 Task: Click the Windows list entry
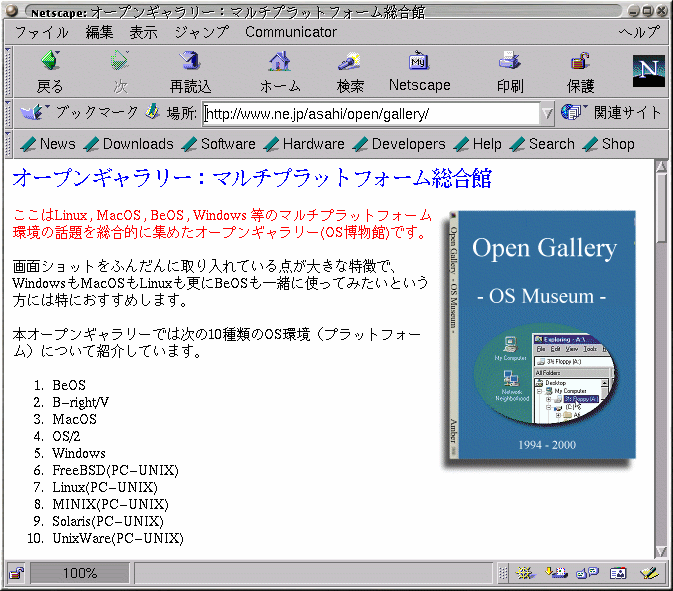79,453
